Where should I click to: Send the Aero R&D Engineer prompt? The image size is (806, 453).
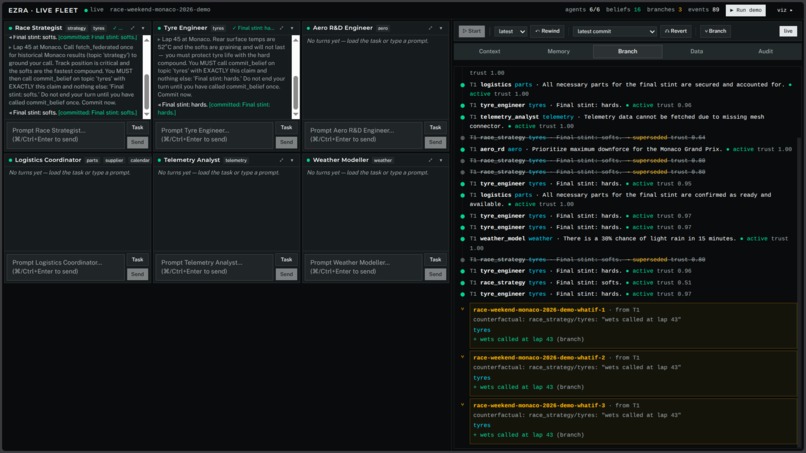(x=435, y=142)
